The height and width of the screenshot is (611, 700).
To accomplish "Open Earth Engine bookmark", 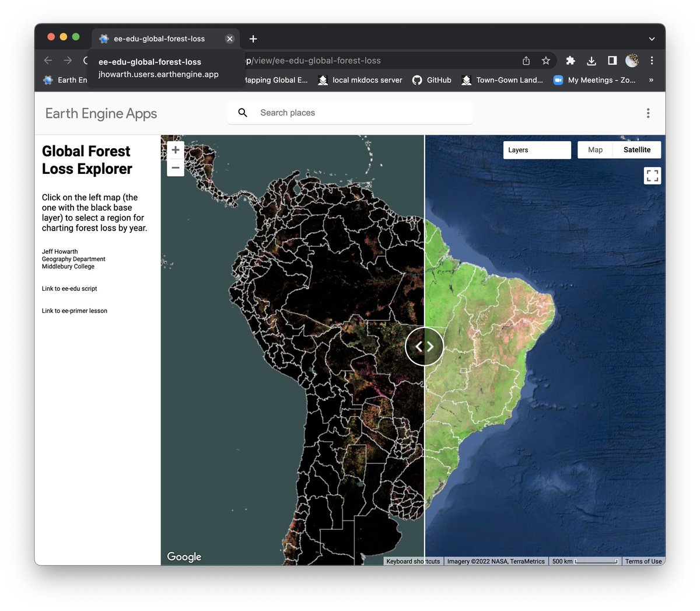I will tap(65, 80).
